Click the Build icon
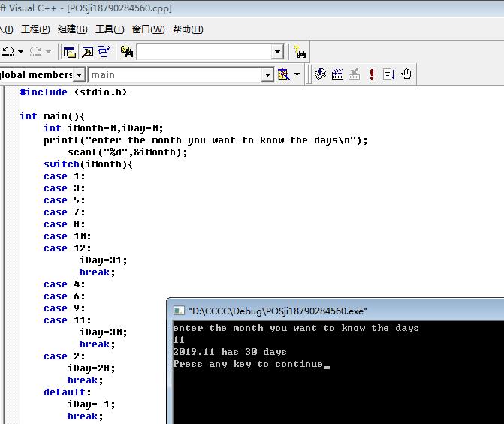Viewport: 504px width, 424px height. pyautogui.click(x=337, y=74)
